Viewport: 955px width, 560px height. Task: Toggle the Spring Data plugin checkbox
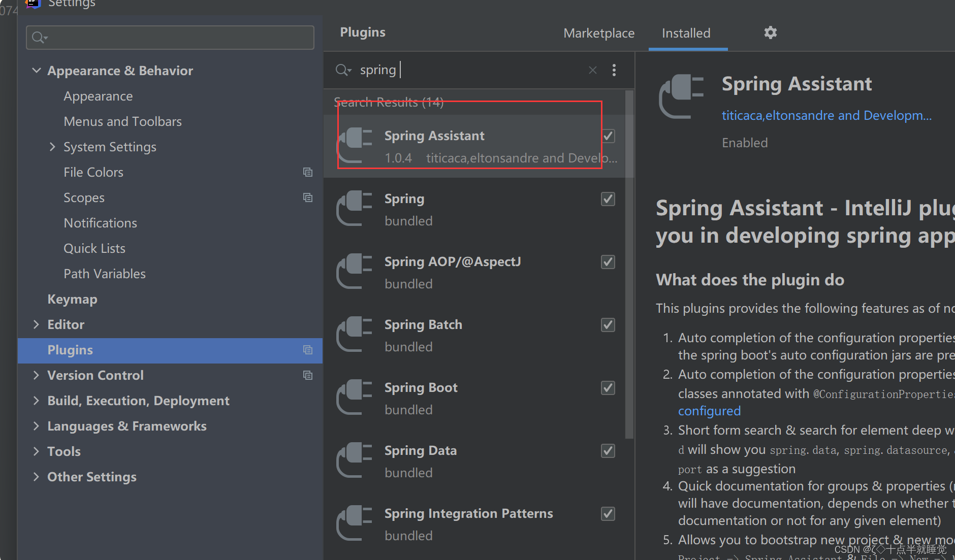608,451
